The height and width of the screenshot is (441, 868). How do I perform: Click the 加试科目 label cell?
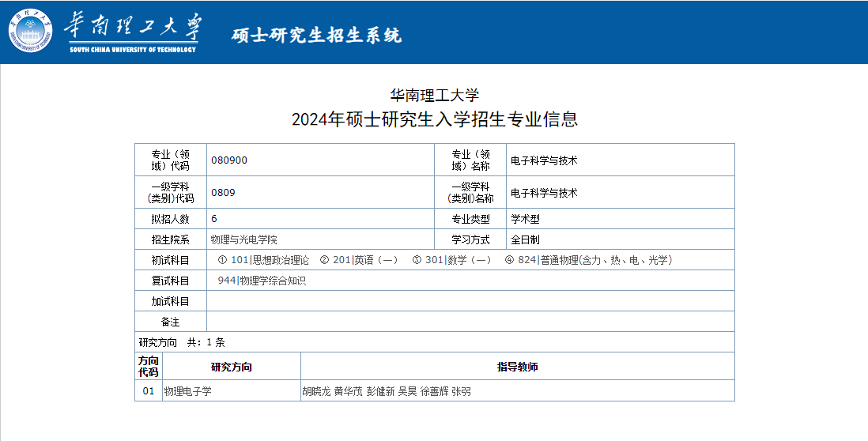[171, 301]
